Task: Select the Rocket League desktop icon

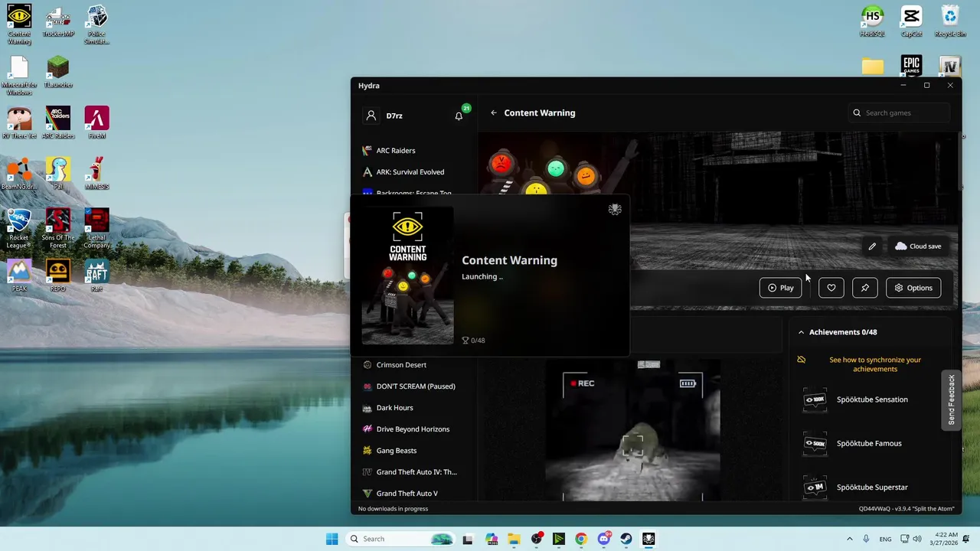Action: click(19, 228)
